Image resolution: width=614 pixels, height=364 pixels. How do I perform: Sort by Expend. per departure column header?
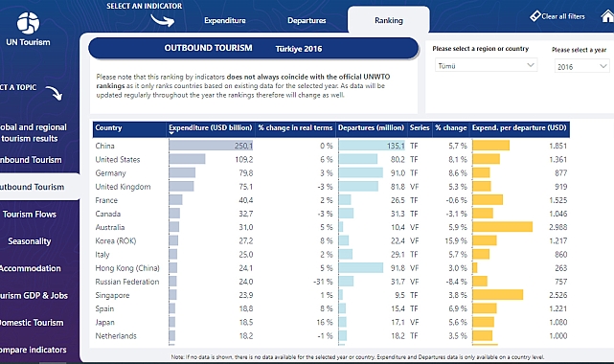point(519,128)
